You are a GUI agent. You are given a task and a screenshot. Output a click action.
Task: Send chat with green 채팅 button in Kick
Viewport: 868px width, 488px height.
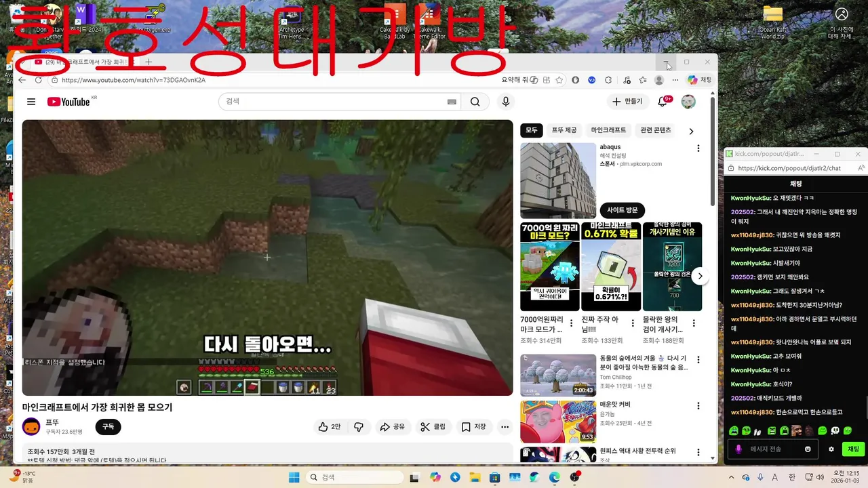click(x=853, y=449)
